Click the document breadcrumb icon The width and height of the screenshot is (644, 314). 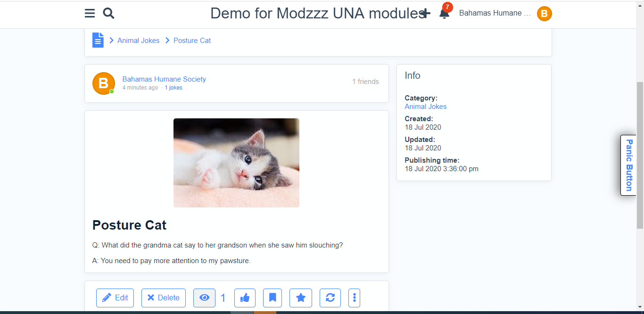coord(98,40)
